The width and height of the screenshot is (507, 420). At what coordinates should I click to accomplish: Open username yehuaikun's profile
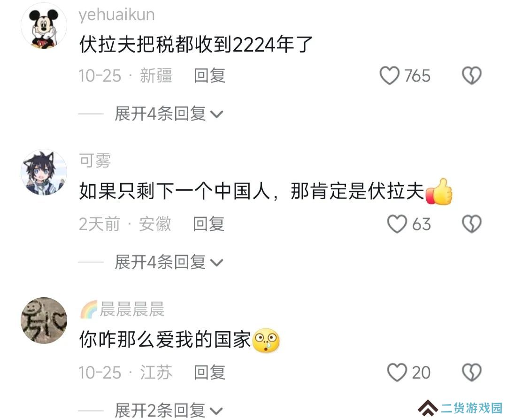[x=116, y=15]
